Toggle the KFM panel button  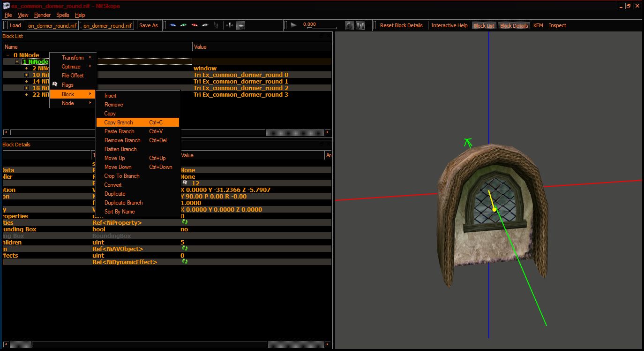tap(538, 25)
